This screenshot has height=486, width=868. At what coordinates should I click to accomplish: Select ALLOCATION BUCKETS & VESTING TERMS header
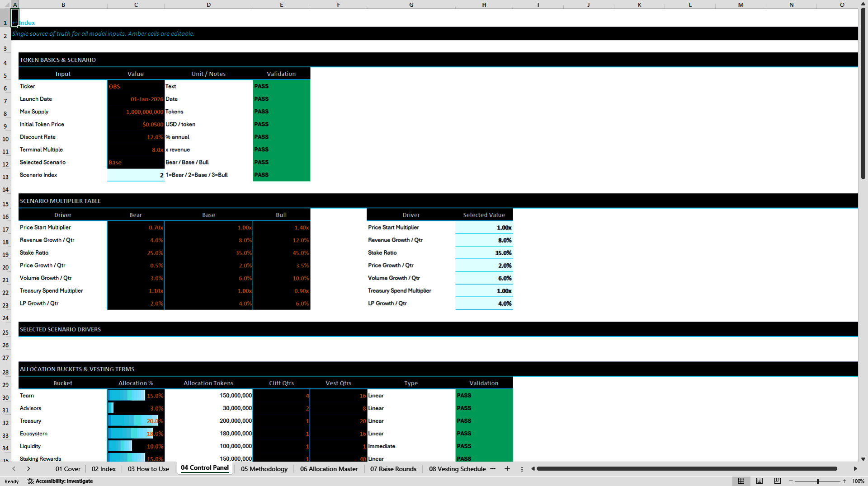[x=77, y=369]
